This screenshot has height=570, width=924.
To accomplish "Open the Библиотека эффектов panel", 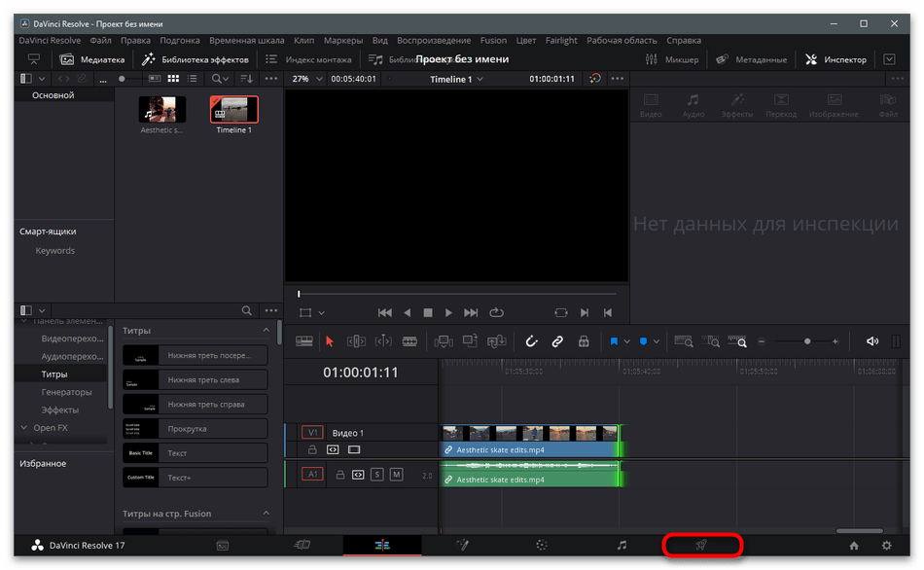I will point(195,59).
